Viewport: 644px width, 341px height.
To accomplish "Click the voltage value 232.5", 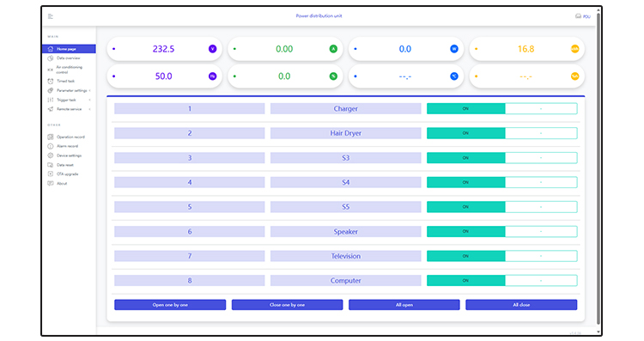I will click(x=163, y=49).
